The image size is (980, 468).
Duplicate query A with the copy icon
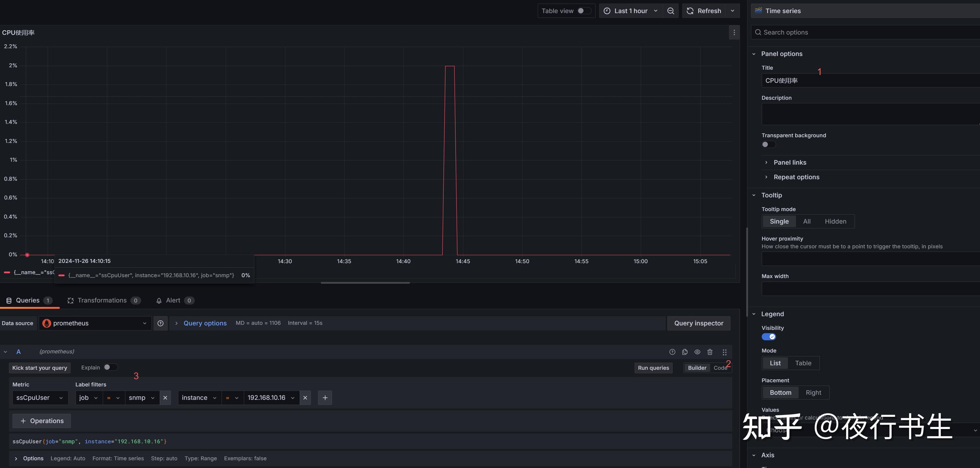(685, 352)
